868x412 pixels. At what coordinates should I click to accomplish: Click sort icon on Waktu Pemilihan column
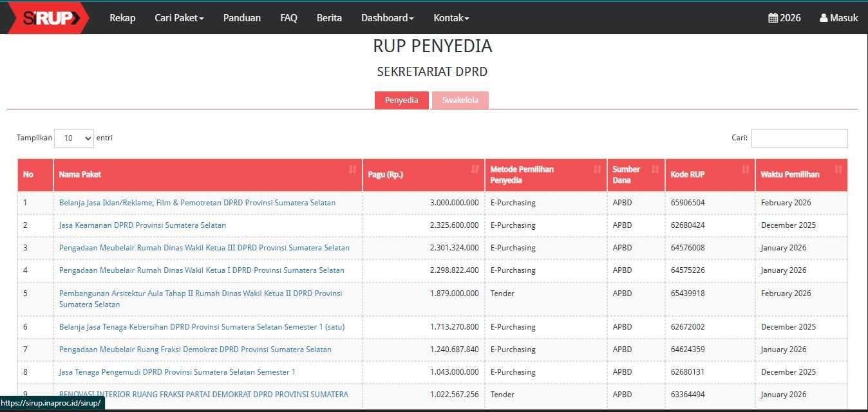point(837,170)
